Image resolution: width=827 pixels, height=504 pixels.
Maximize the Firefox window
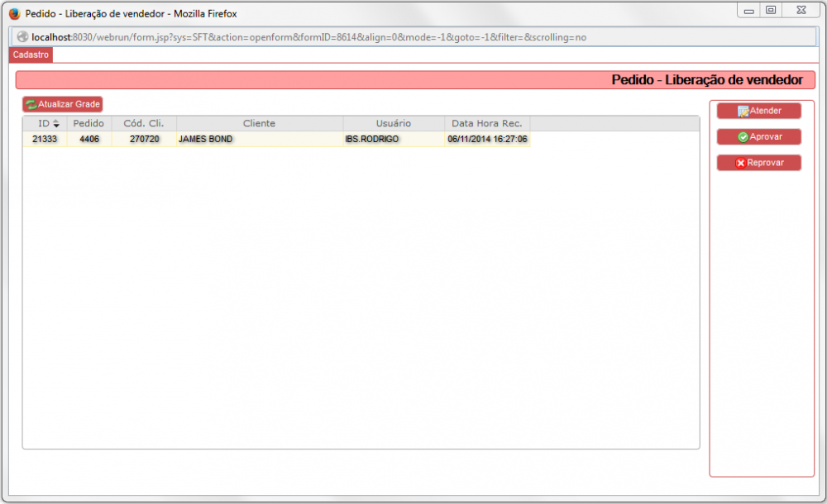click(x=771, y=10)
